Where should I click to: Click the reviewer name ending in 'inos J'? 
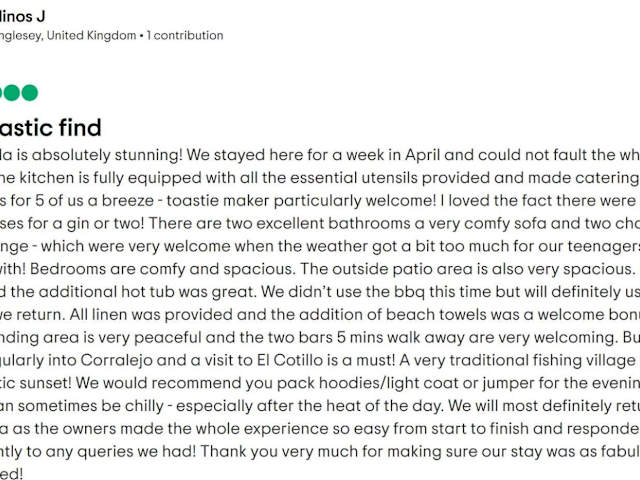pos(22,16)
